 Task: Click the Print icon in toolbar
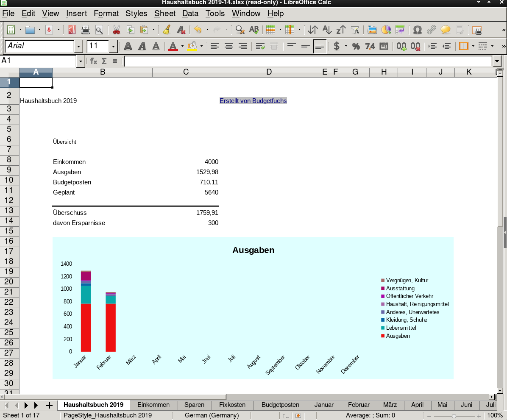[86, 30]
